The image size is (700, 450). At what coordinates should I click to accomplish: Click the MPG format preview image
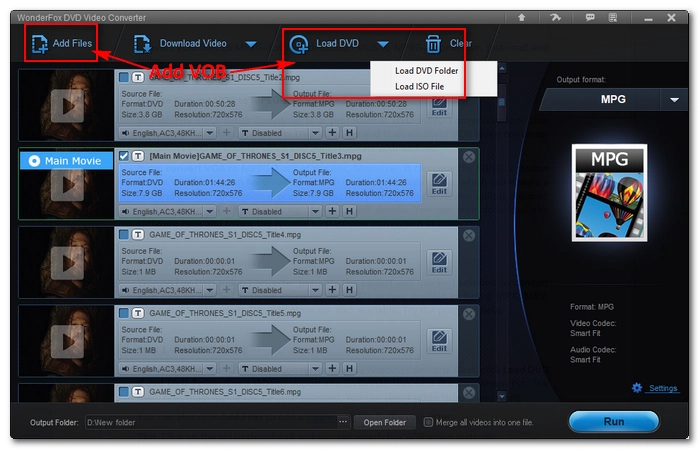pos(609,193)
